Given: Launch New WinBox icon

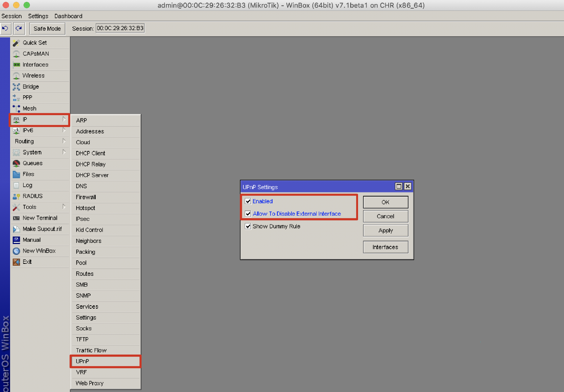Looking at the screenshot, I should click(x=16, y=251).
